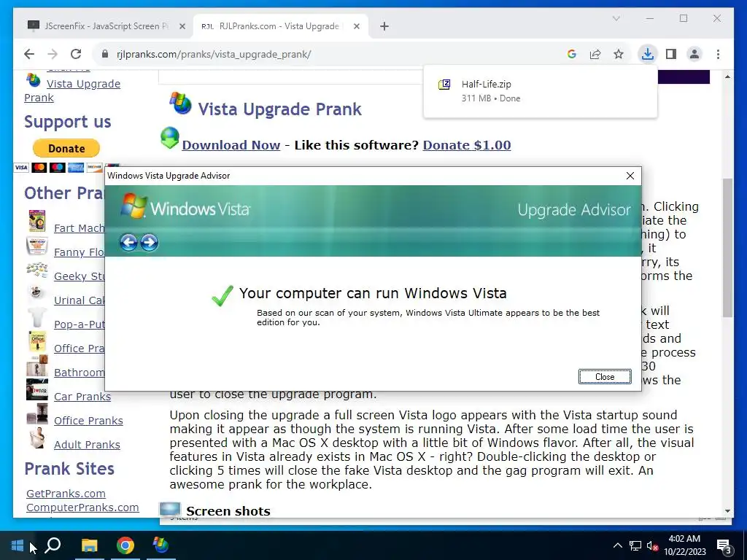Select the RJLPranks.com Vista Upgrade tab
The image size is (747, 560).
pos(281,26)
